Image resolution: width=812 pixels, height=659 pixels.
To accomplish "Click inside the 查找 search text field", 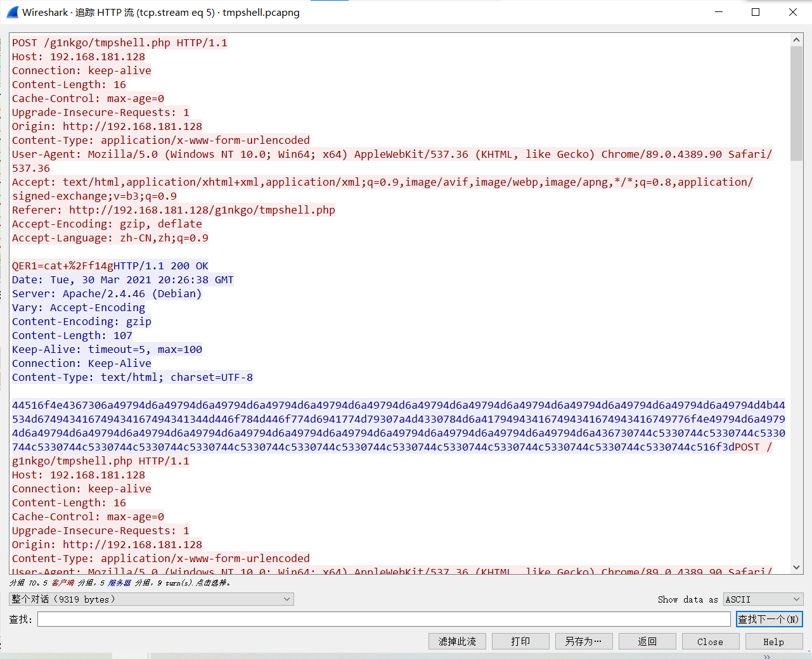I will [383, 619].
